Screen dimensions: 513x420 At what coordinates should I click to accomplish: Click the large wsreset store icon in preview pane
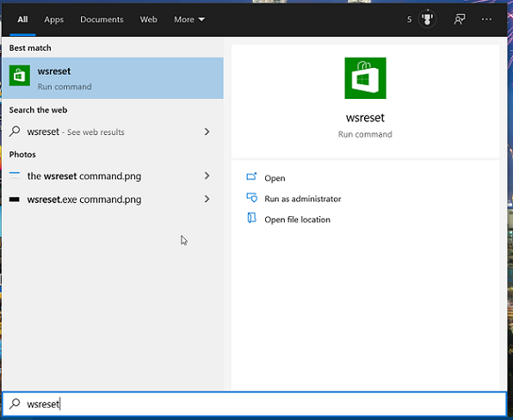pos(365,78)
